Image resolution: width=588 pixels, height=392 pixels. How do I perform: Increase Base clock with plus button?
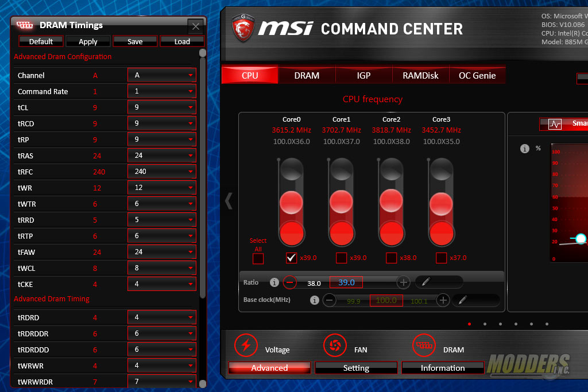(x=443, y=300)
